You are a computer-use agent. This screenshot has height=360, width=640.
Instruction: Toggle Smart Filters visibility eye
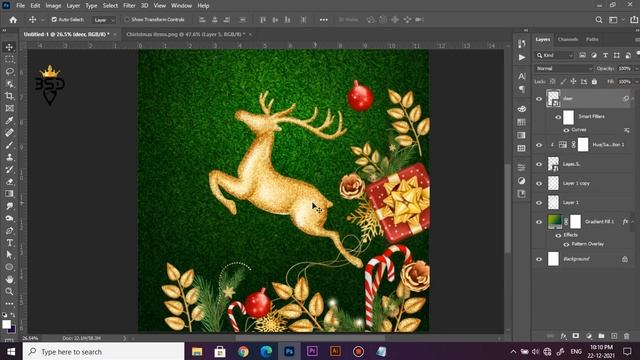[x=558, y=117]
